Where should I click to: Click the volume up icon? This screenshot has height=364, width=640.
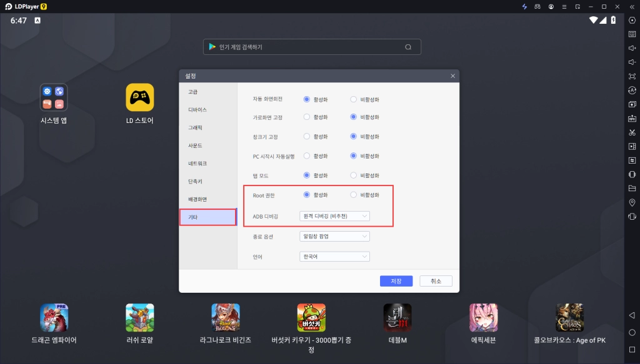632,48
